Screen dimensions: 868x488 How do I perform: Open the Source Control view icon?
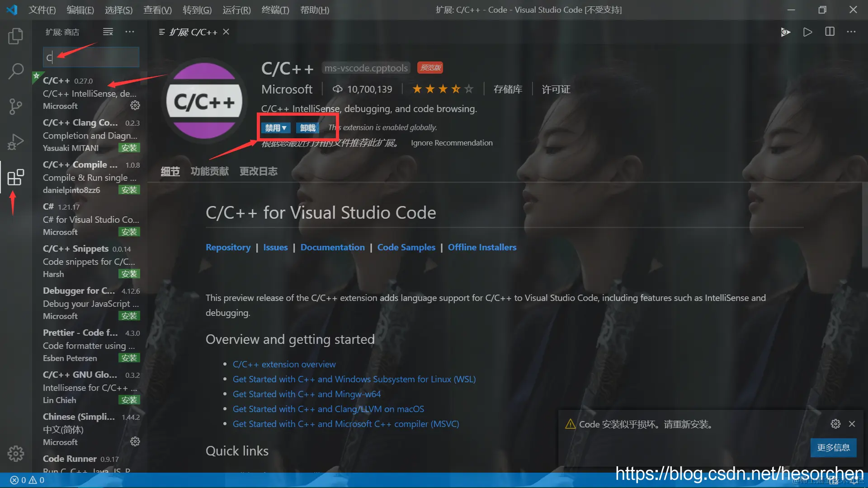coord(15,106)
